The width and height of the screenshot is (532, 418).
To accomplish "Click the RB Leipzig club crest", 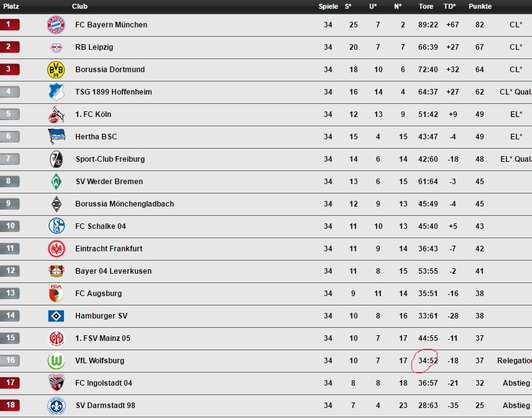I will click(56, 47).
